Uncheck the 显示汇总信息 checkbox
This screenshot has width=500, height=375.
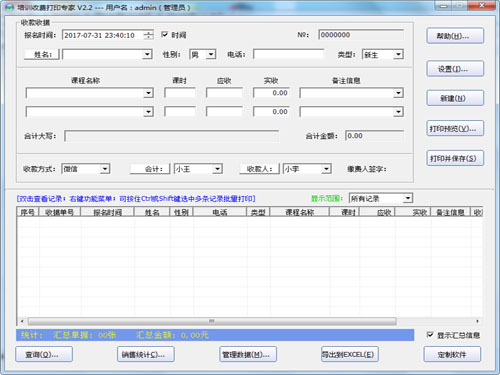pos(430,335)
